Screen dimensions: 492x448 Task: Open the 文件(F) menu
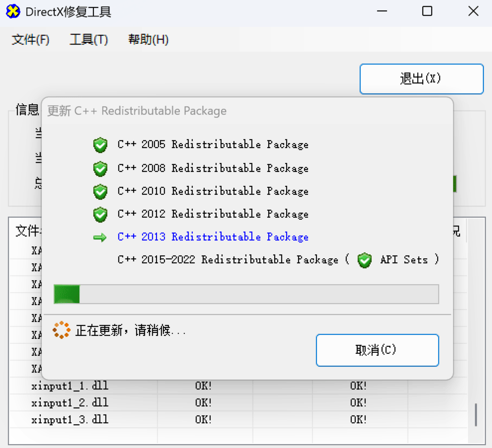point(30,39)
